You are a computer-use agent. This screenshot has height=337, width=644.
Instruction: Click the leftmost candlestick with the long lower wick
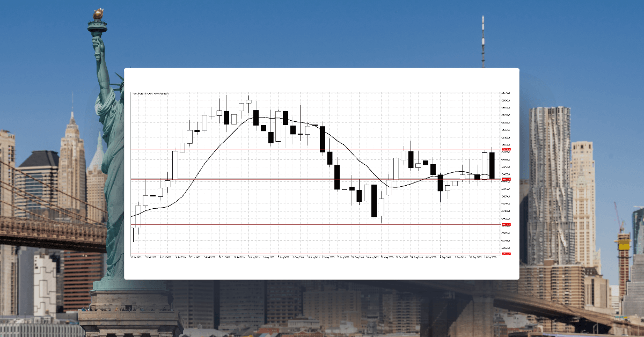pyautogui.click(x=134, y=231)
